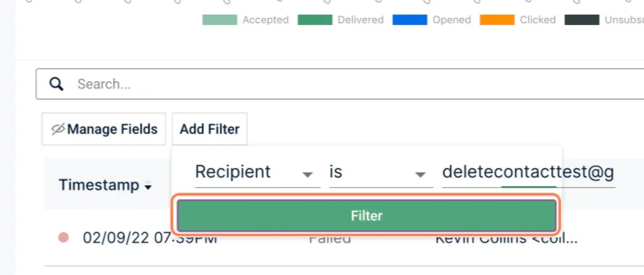Open the Recipient field dropdown

pos(258,172)
